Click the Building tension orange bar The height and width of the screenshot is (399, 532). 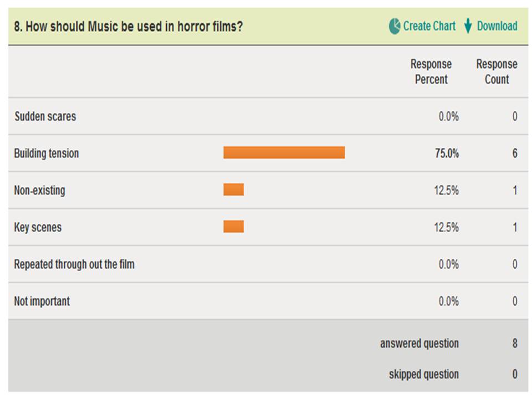coord(284,153)
